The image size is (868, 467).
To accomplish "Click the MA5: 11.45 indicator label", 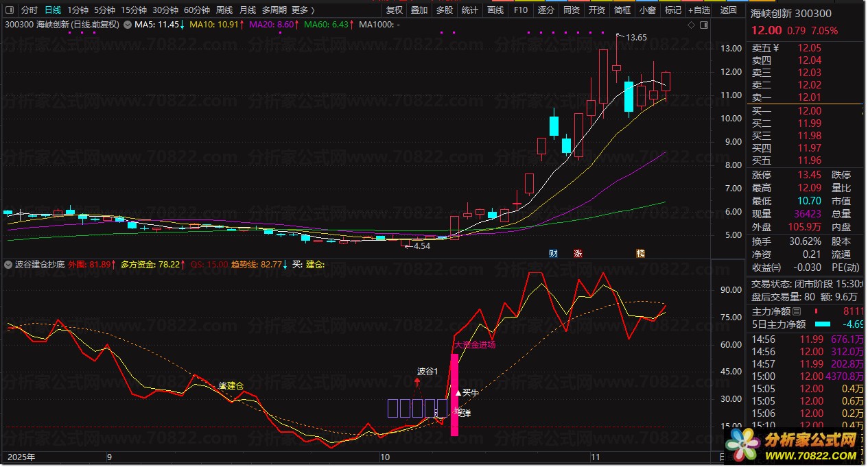I will 159,25.
